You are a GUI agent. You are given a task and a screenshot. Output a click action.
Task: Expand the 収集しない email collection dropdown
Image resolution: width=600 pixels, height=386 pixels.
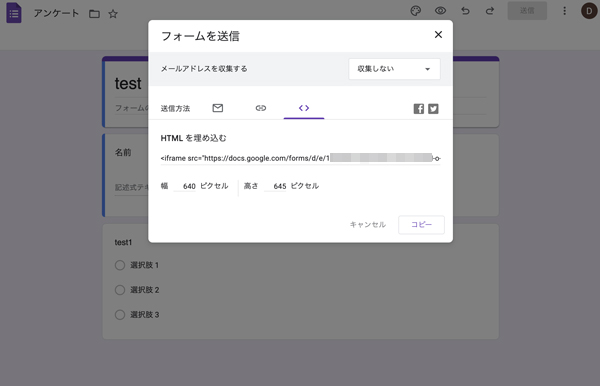pyautogui.click(x=394, y=69)
